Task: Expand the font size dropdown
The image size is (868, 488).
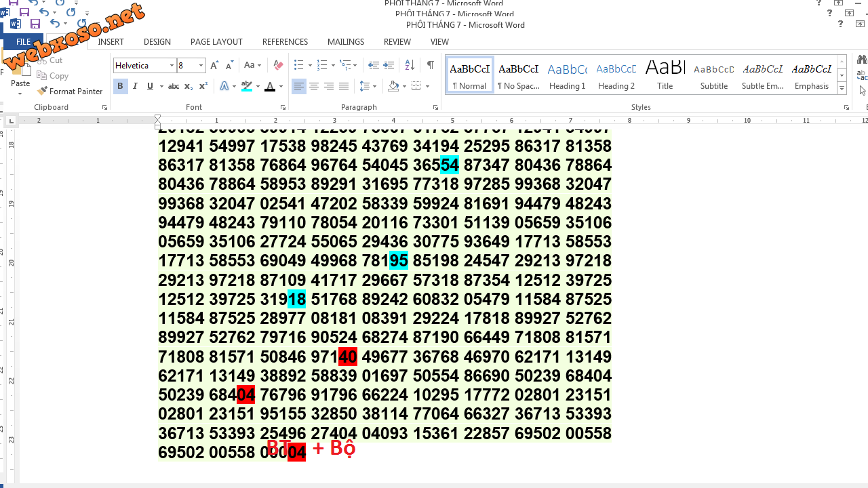Action: (x=201, y=66)
